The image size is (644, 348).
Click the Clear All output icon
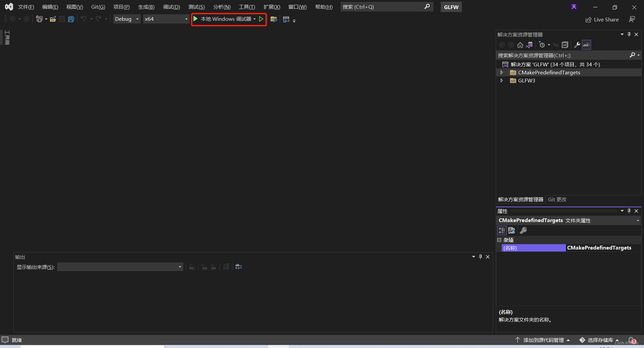point(226,267)
